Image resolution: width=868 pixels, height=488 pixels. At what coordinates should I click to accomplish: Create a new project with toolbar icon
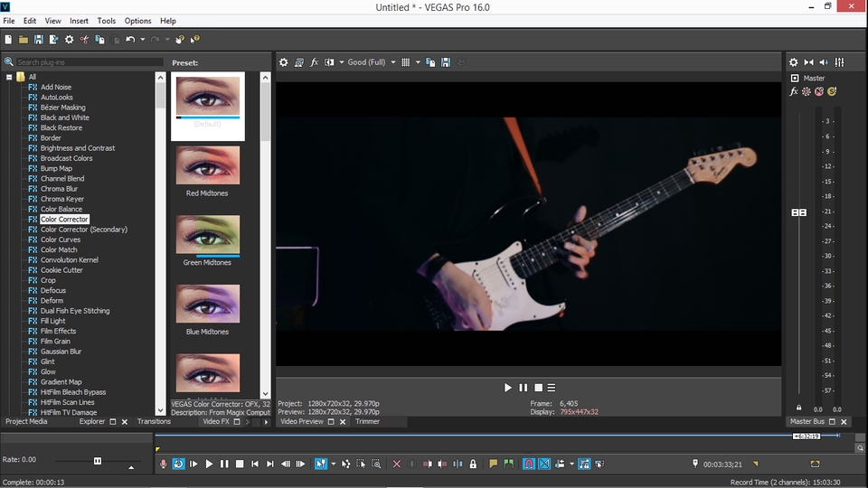8,39
